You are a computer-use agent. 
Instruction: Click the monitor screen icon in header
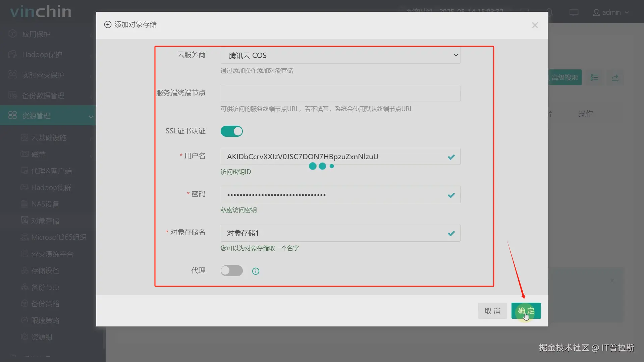pyautogui.click(x=574, y=12)
